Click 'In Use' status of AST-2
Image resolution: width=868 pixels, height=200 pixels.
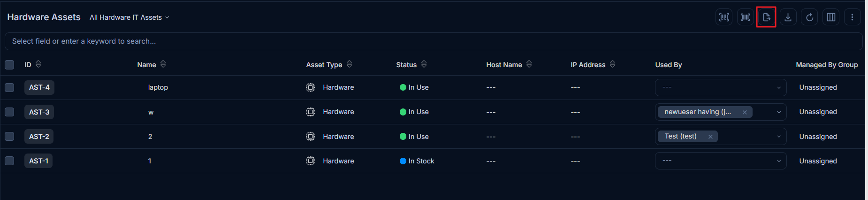pyautogui.click(x=414, y=137)
